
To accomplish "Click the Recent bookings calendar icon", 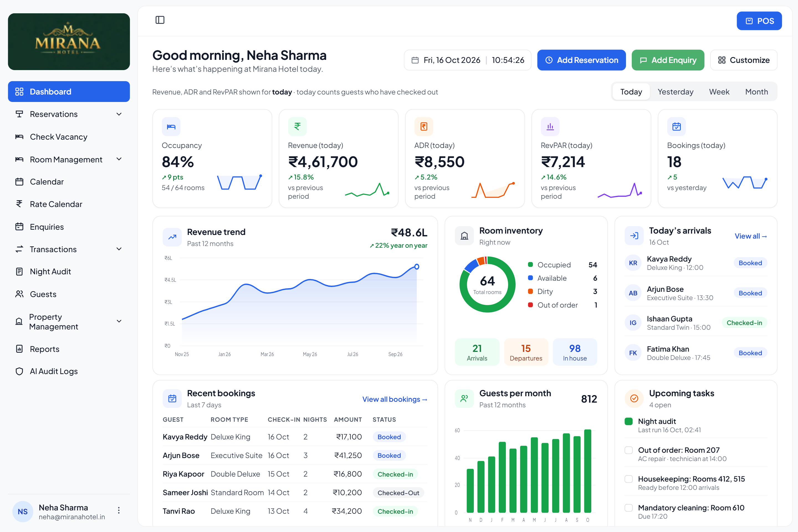I will click(172, 398).
